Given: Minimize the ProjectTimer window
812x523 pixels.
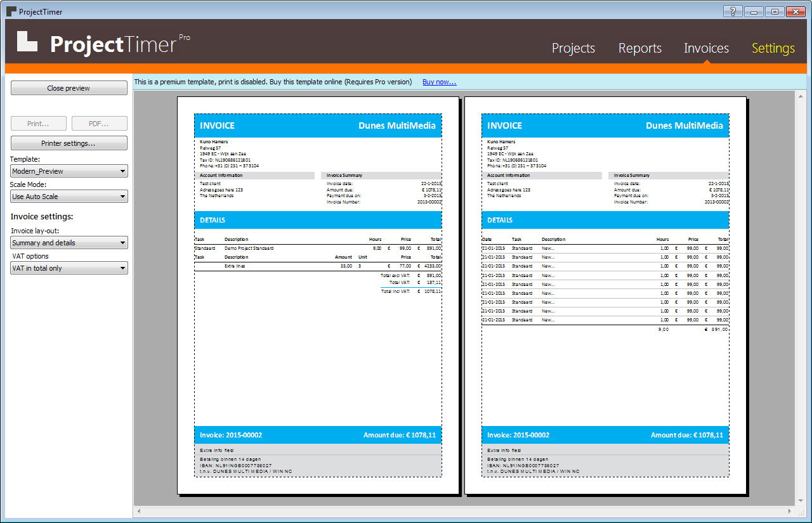Looking at the screenshot, I should point(754,11).
